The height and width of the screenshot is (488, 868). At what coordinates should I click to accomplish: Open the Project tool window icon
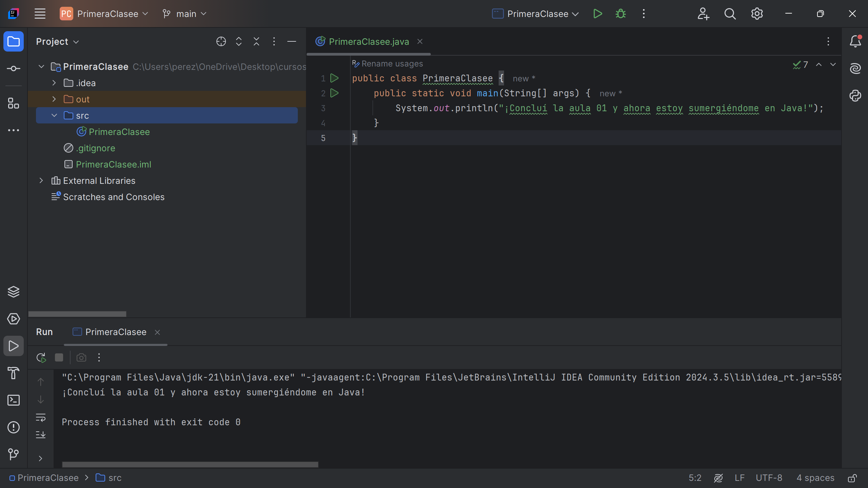[14, 41]
